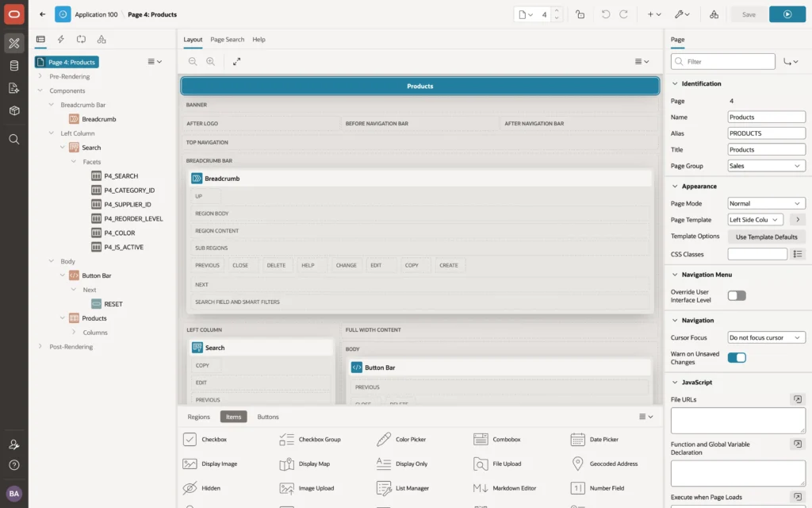Image resolution: width=812 pixels, height=508 pixels.
Task: Switch to the Layout tab
Action: [193, 40]
